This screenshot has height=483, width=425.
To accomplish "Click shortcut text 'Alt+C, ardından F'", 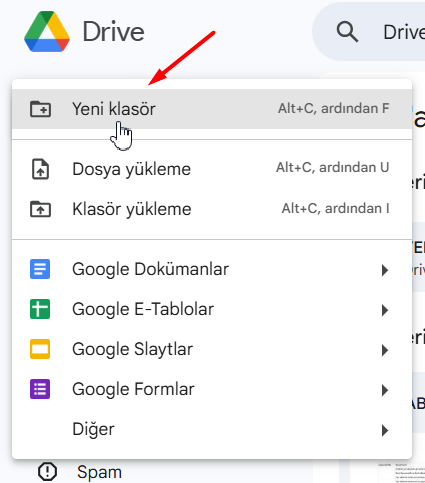I will pos(334,109).
